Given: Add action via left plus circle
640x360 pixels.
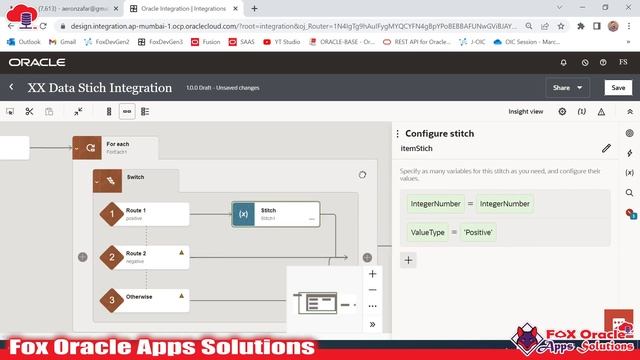Looking at the screenshot, I should (82, 257).
